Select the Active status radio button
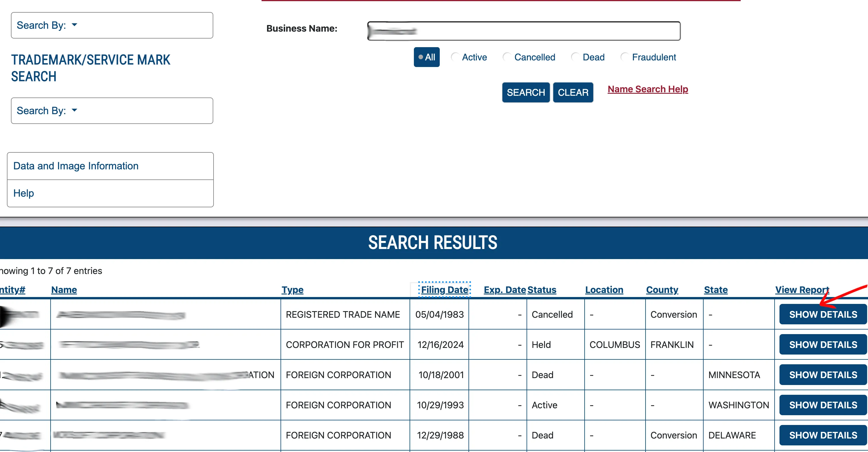Screen dimensions: 868x452 (x=455, y=57)
